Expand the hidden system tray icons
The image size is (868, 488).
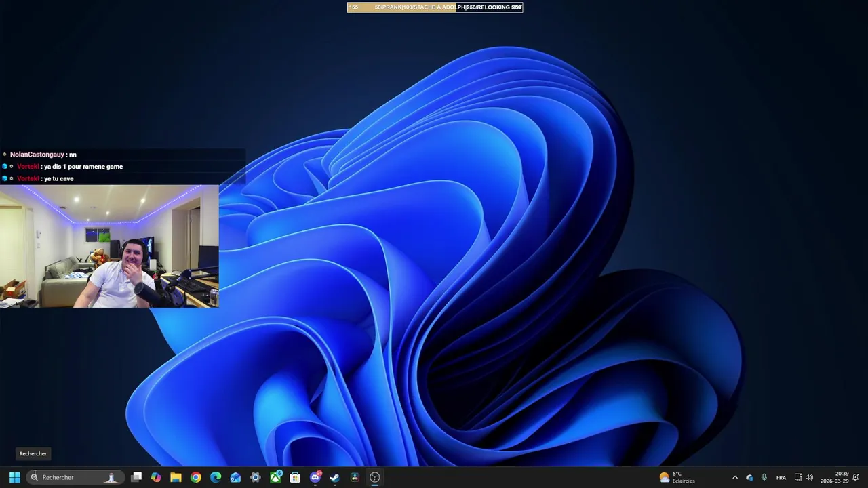[734, 477]
